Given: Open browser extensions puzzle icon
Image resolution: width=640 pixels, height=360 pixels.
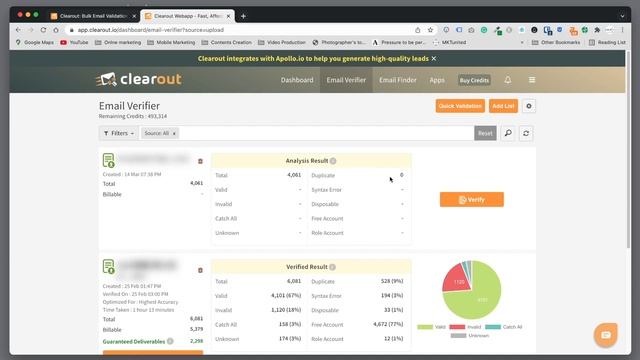Looking at the screenshot, I should pos(597,30).
